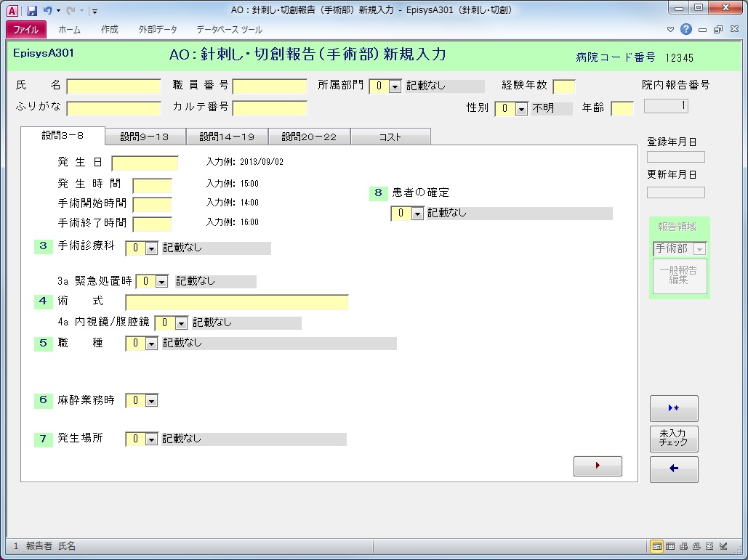Switch to Datasheet View in status bar
Image resolution: width=748 pixels, height=560 pixels.
(x=670, y=546)
